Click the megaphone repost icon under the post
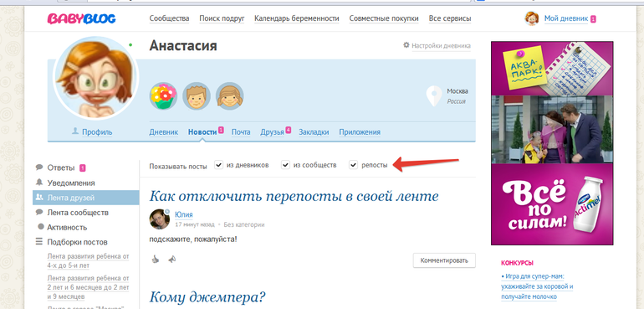 (x=171, y=260)
